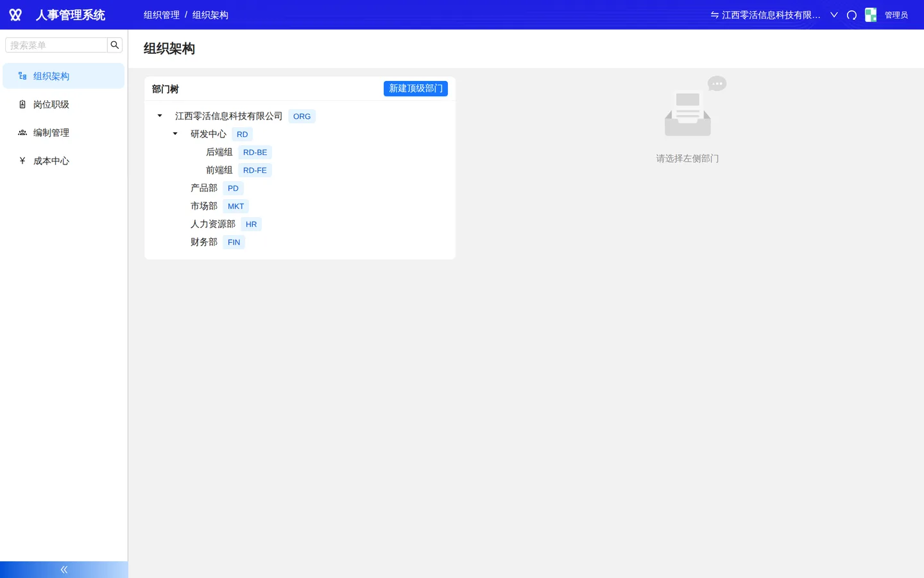Screen dimensions: 924x578
Task: Click the butterfly logo of 人事管理系统
Action: [15, 15]
